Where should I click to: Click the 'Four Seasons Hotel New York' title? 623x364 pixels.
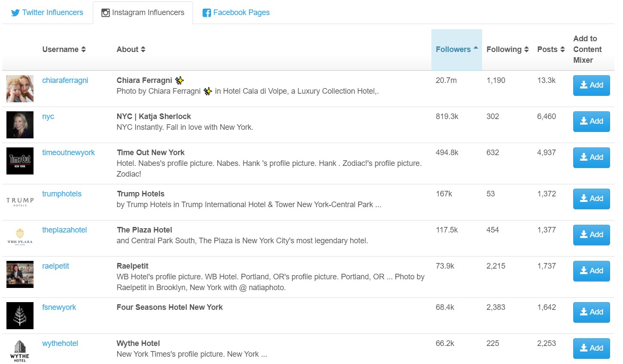coord(170,307)
